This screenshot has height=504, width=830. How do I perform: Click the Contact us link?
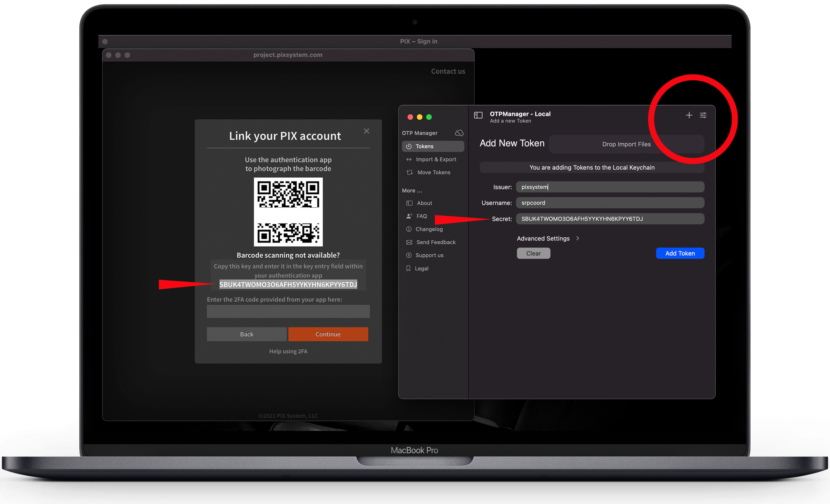[x=448, y=71]
